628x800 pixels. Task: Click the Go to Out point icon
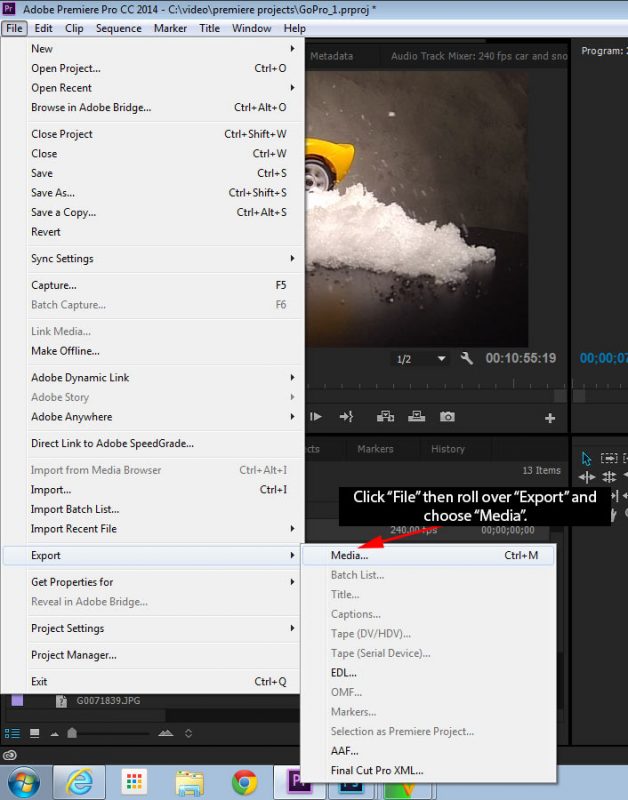(x=346, y=417)
